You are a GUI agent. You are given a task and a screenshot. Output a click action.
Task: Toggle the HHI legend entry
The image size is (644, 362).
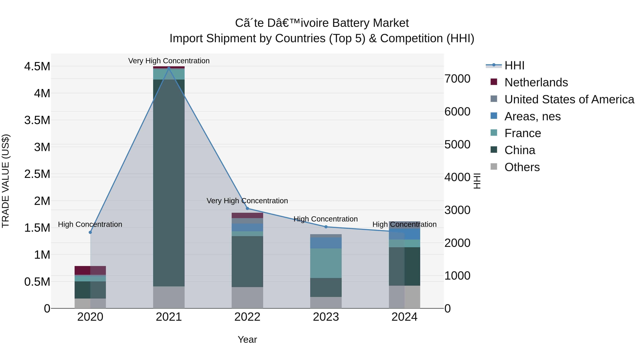pos(505,65)
